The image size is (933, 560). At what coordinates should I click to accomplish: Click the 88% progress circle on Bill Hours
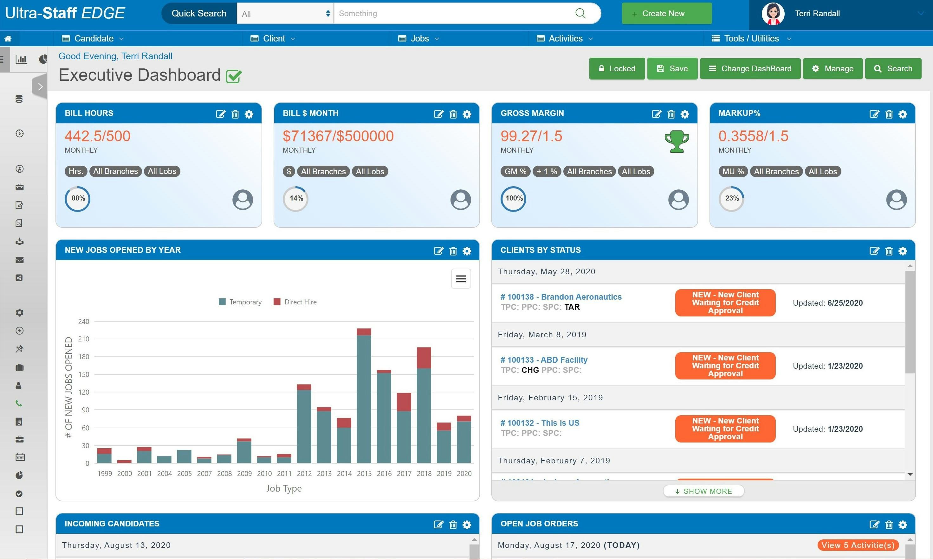click(x=77, y=199)
